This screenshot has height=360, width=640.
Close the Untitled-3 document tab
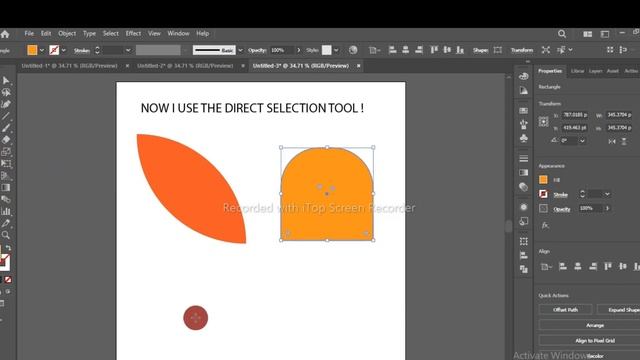pyautogui.click(x=358, y=66)
